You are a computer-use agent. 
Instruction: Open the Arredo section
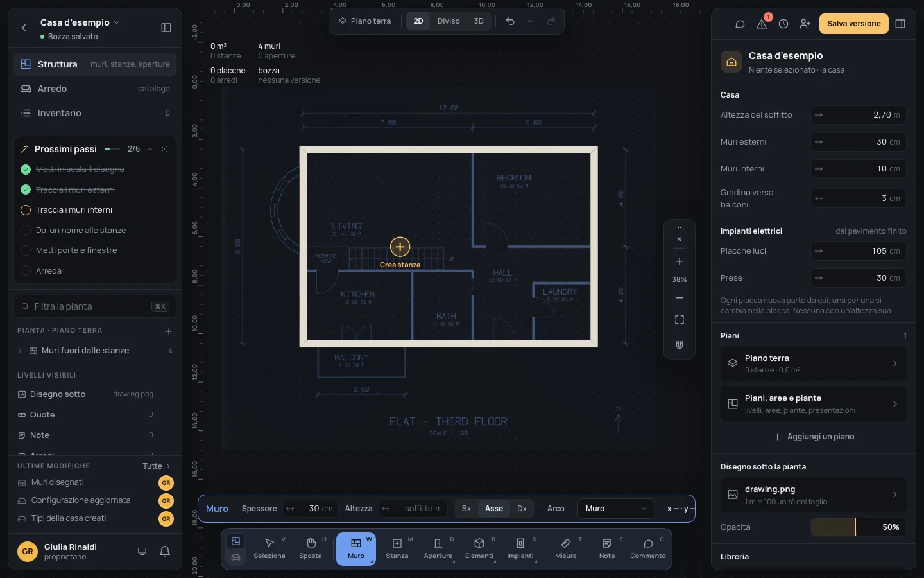(95, 89)
